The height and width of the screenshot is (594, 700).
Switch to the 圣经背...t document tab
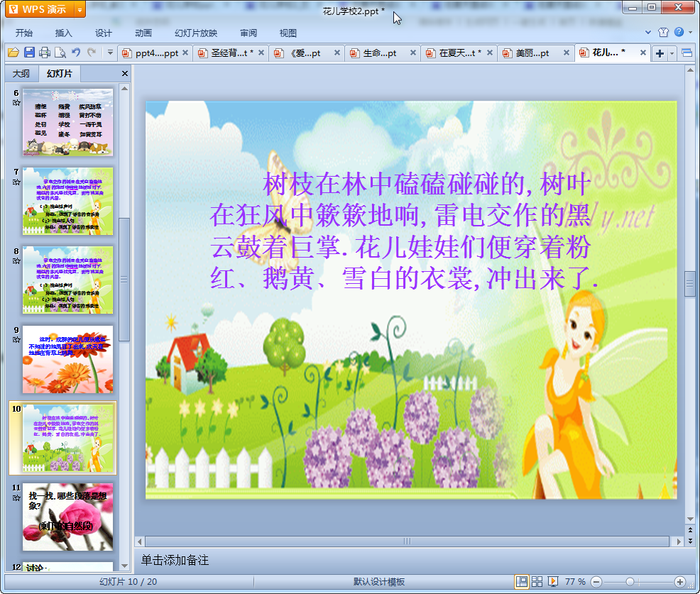231,53
